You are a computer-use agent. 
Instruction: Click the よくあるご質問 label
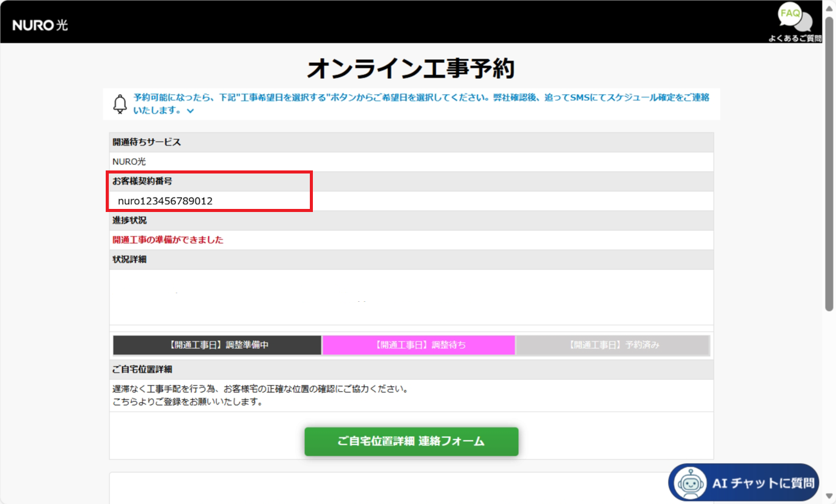click(794, 38)
